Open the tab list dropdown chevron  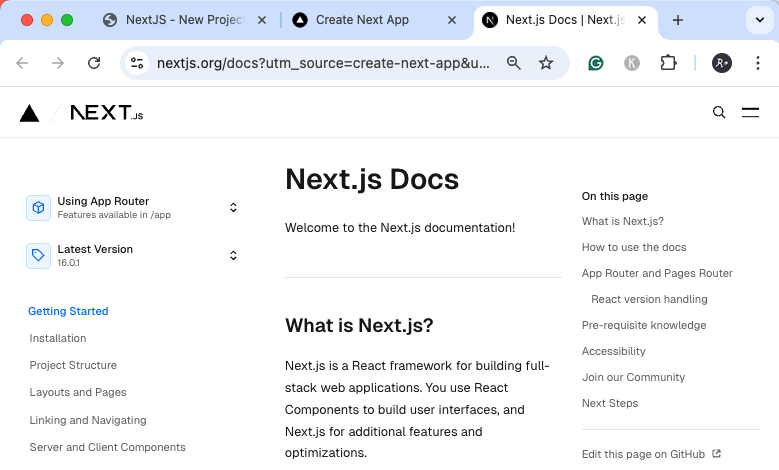(x=754, y=20)
